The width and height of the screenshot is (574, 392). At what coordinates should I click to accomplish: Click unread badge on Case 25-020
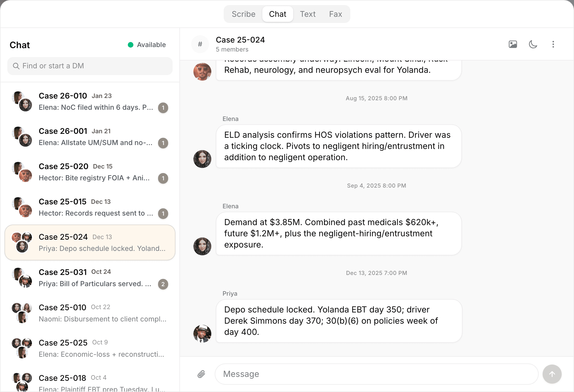point(163,178)
